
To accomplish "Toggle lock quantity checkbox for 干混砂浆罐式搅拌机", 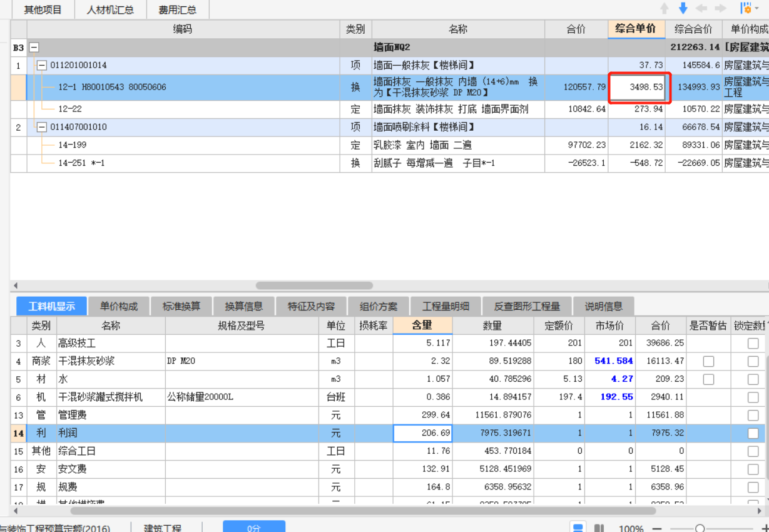I will point(753,397).
